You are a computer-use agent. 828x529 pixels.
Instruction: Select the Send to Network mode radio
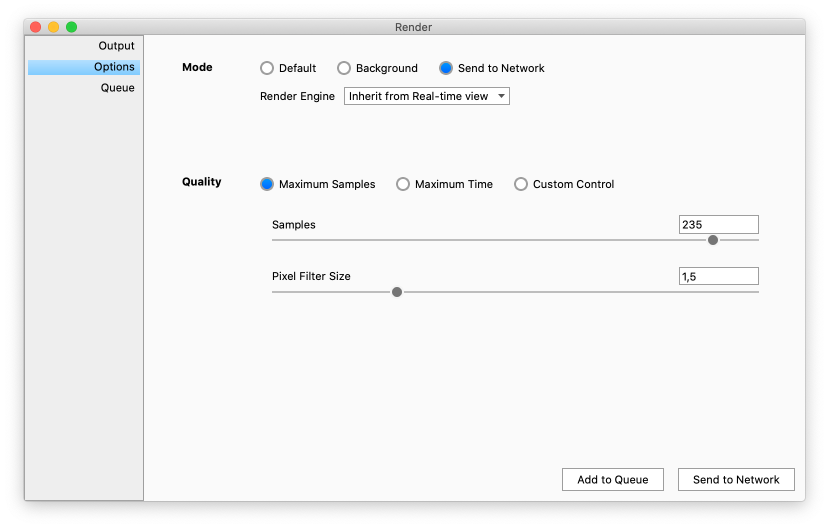click(x=446, y=68)
